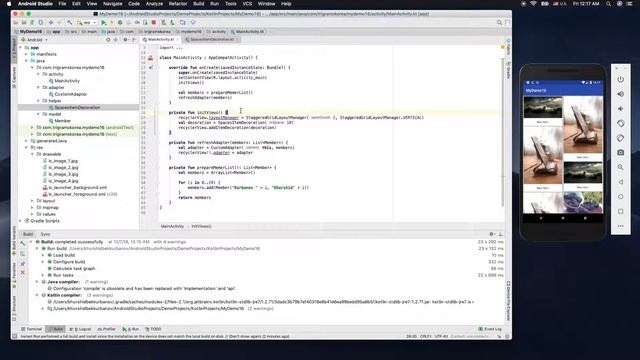Image resolution: width=640 pixels, height=360 pixels.
Task: Expand the mipmap folder
Action: (32, 207)
